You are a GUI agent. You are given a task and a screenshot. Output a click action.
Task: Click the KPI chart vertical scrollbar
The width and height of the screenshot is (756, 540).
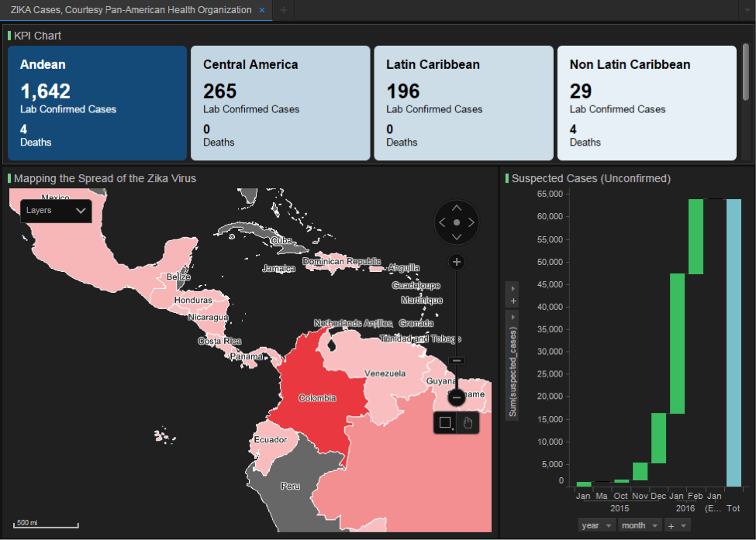745,72
